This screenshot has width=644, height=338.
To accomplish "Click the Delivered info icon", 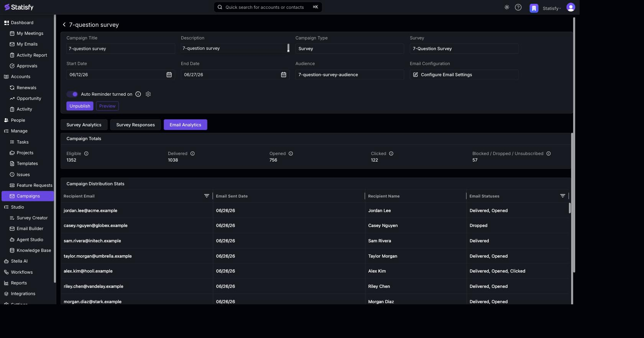I will pos(192,153).
